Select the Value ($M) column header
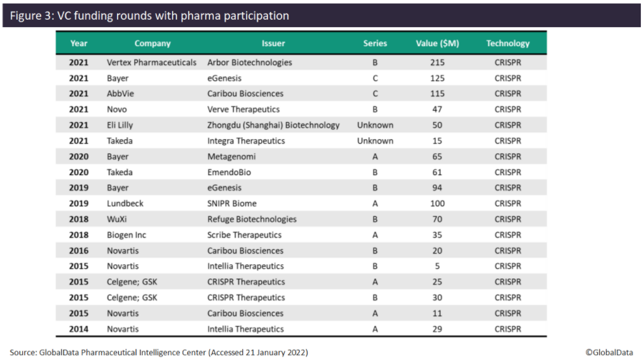 [437, 44]
